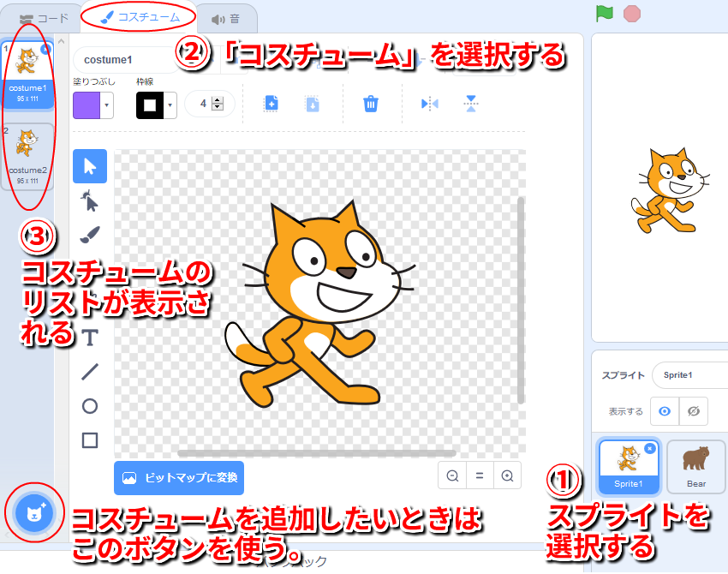Choose the Circle tool
Viewport: 728px width, 574px height.
[90, 406]
